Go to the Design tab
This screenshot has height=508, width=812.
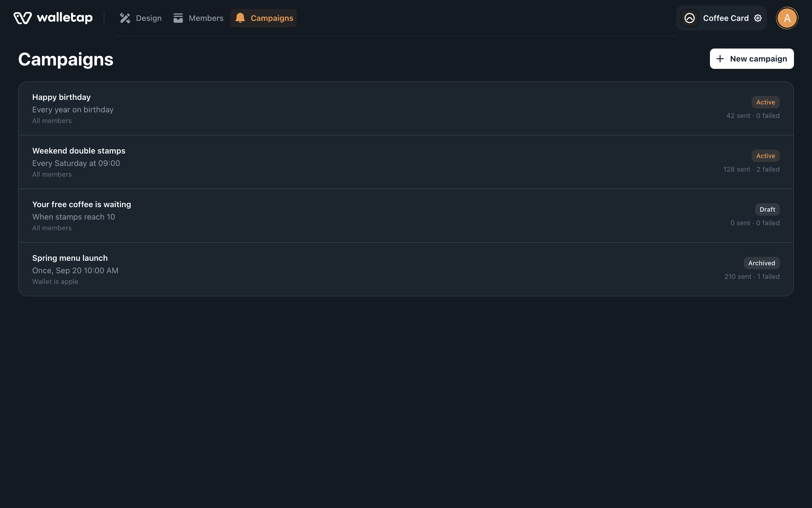141,18
